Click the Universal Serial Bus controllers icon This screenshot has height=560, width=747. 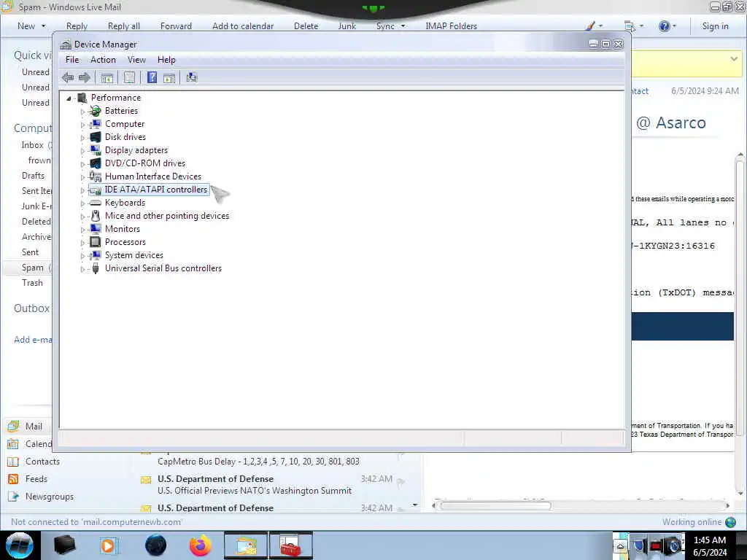tap(96, 268)
